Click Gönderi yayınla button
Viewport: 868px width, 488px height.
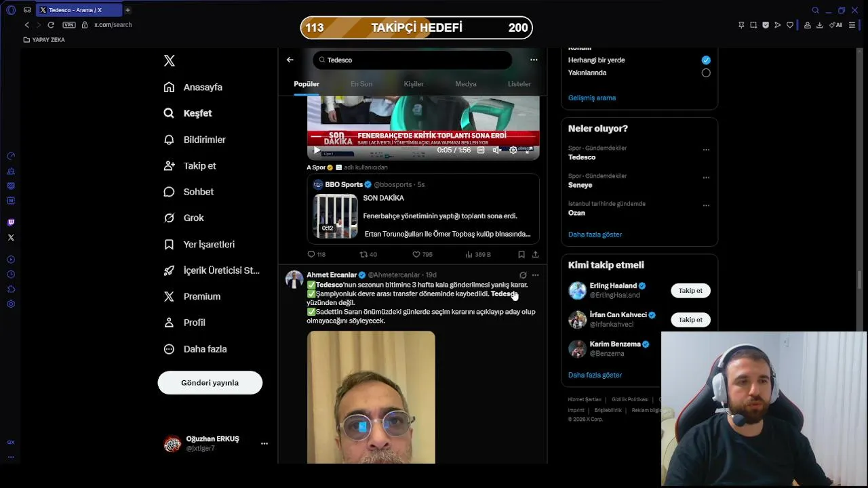210,383
